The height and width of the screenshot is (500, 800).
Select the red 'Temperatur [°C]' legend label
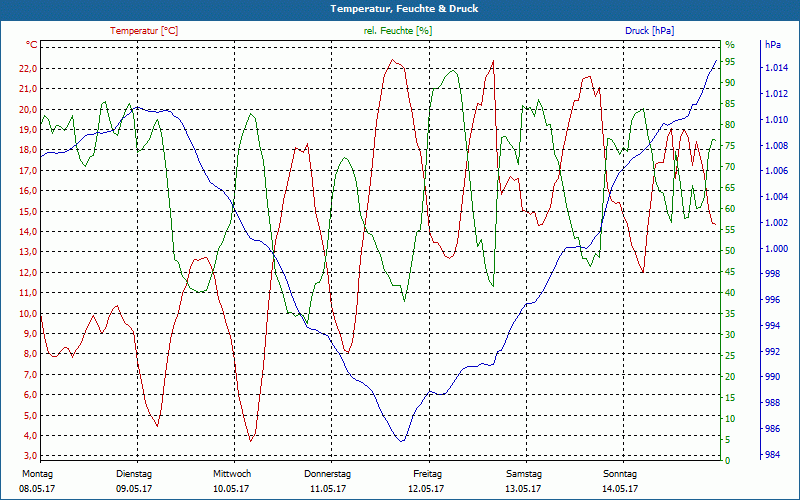(x=144, y=31)
